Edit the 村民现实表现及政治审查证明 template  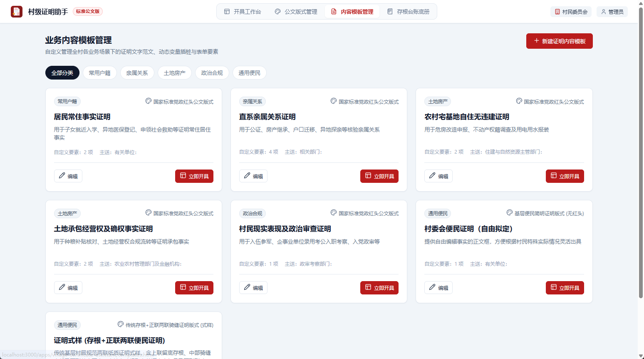[x=253, y=288]
